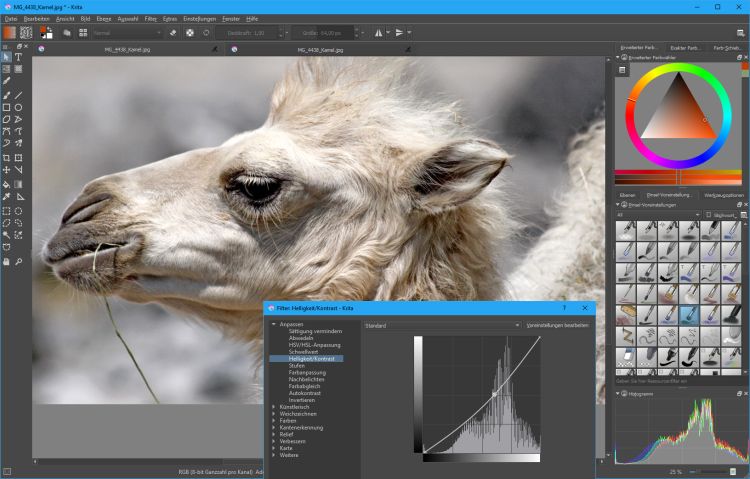750x479 pixels.
Task: Select the Text tool in the toolbox
Action: pos(19,56)
